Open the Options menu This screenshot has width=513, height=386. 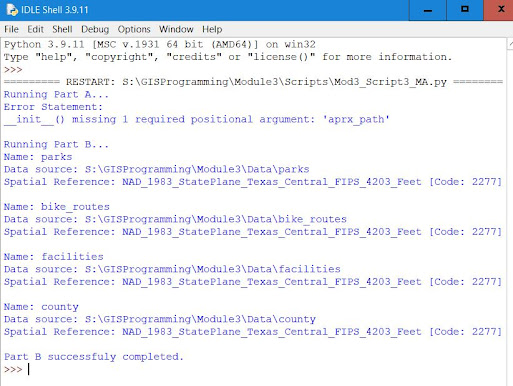pyautogui.click(x=134, y=29)
